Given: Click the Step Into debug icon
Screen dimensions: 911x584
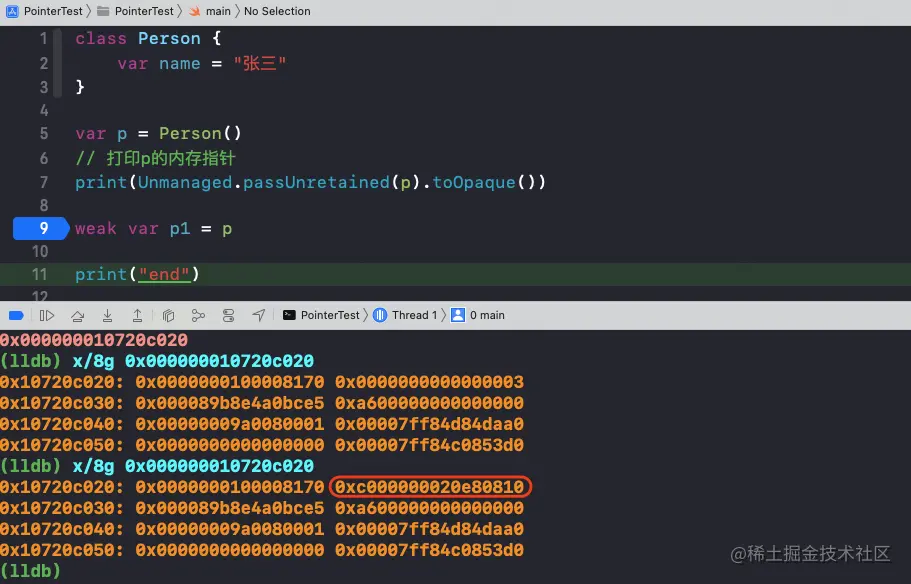Looking at the screenshot, I should pos(107,316).
